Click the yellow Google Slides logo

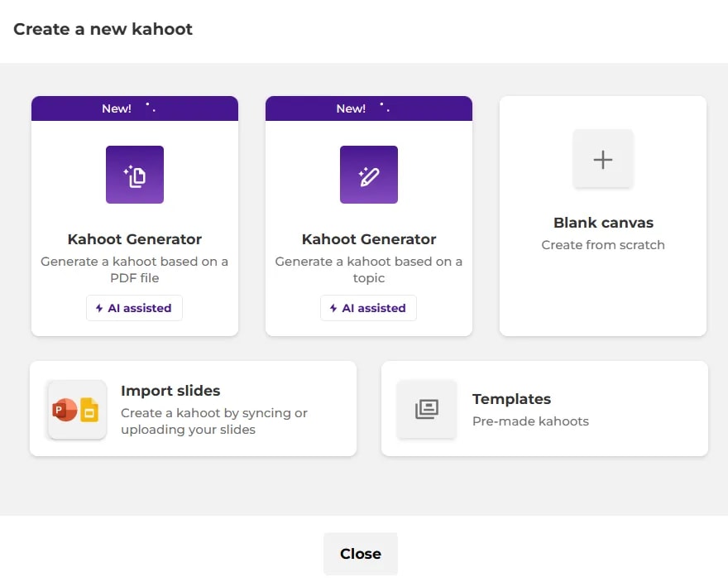(89, 410)
